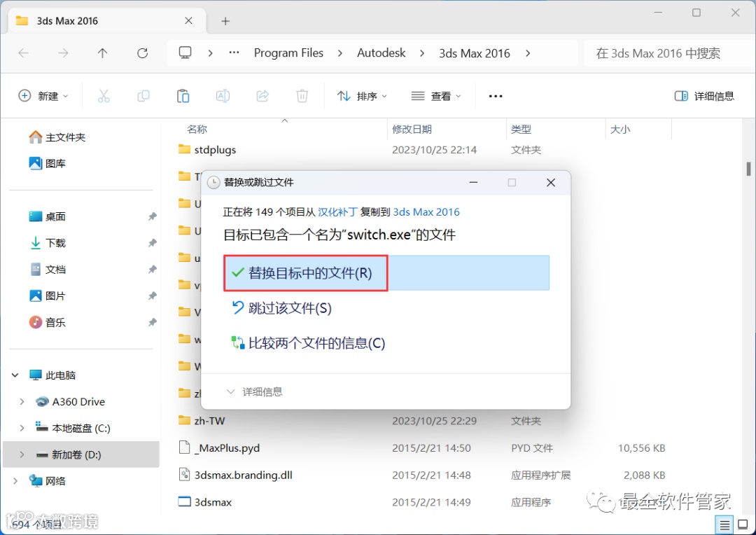The image size is (756, 535).
Task: Go back with the left arrow
Action: click(23, 53)
